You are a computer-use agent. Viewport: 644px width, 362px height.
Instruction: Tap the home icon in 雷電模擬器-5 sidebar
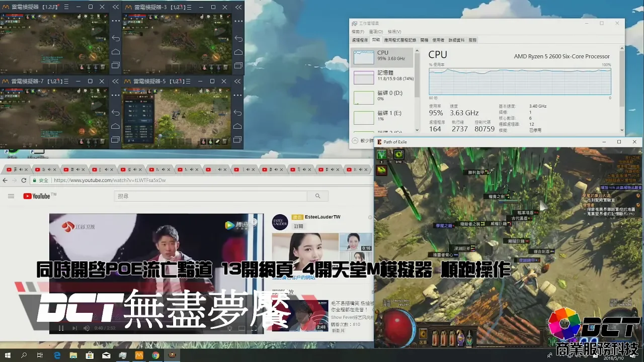[x=238, y=126]
